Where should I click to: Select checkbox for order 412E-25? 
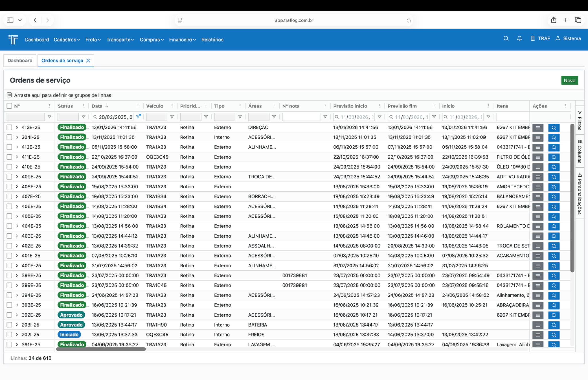[x=9, y=147]
